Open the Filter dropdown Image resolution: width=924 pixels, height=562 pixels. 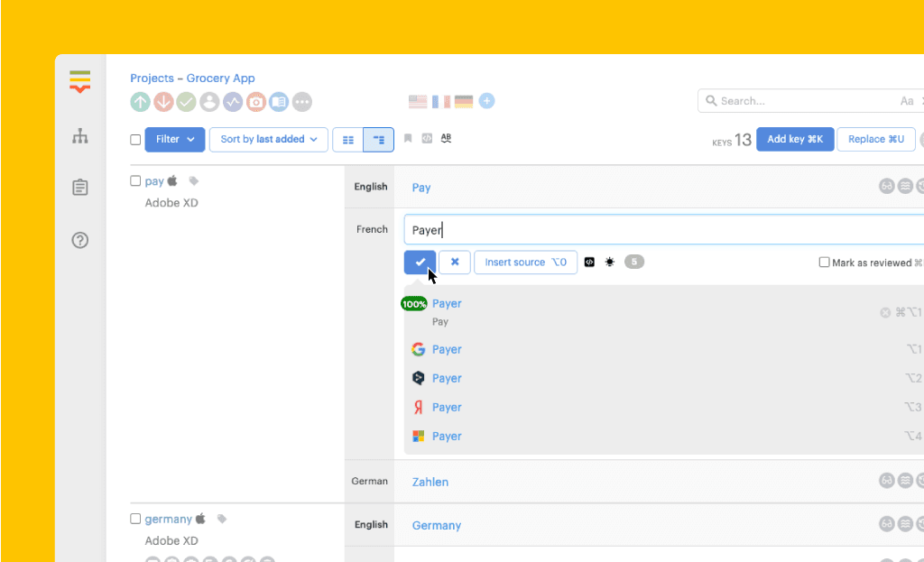tap(175, 140)
